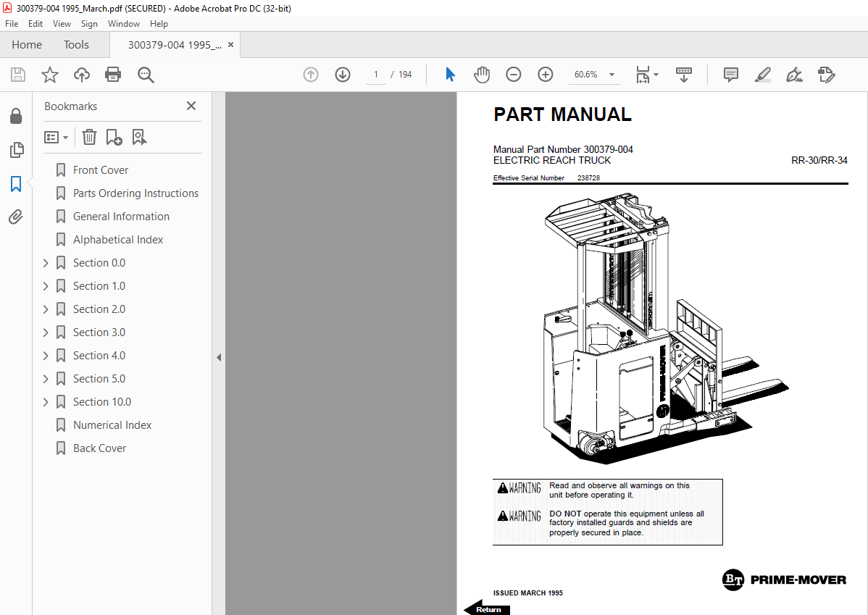Go to previous page arrow
Image resolution: width=868 pixels, height=615 pixels.
pos(311,75)
